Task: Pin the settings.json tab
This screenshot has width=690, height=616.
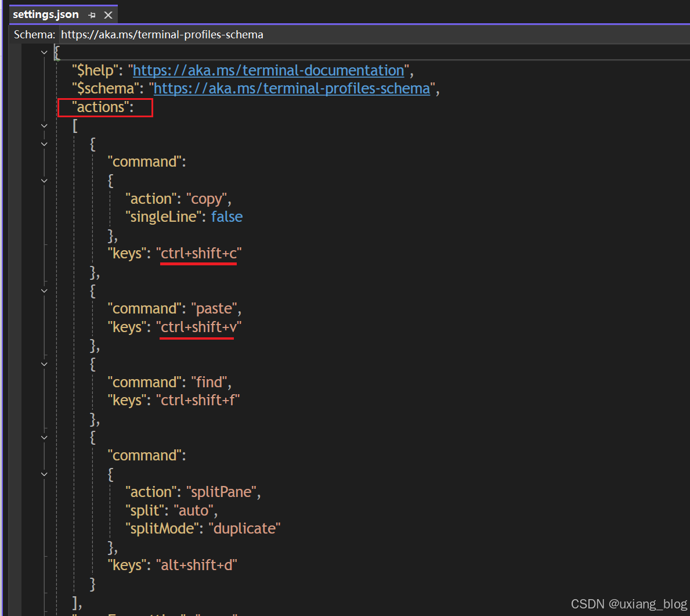Action: click(x=92, y=15)
